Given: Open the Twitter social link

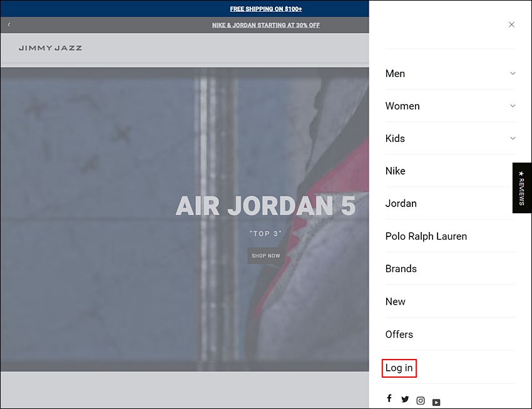Looking at the screenshot, I should (405, 399).
